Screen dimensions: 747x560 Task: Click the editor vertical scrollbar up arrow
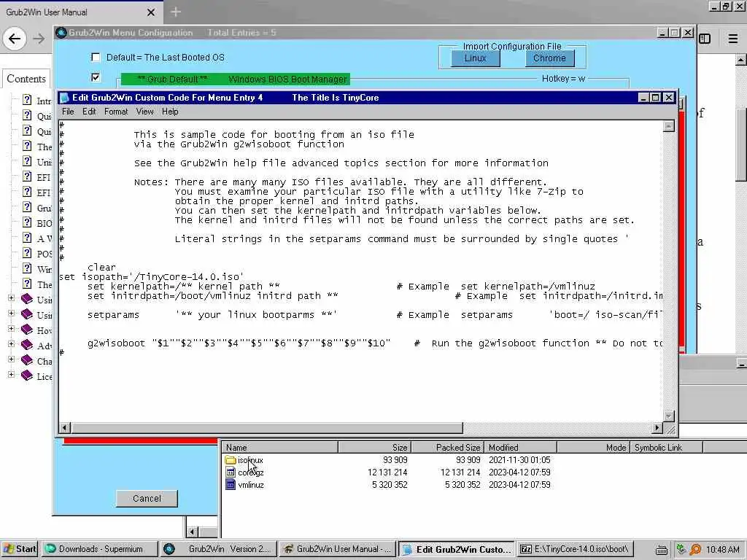669,125
